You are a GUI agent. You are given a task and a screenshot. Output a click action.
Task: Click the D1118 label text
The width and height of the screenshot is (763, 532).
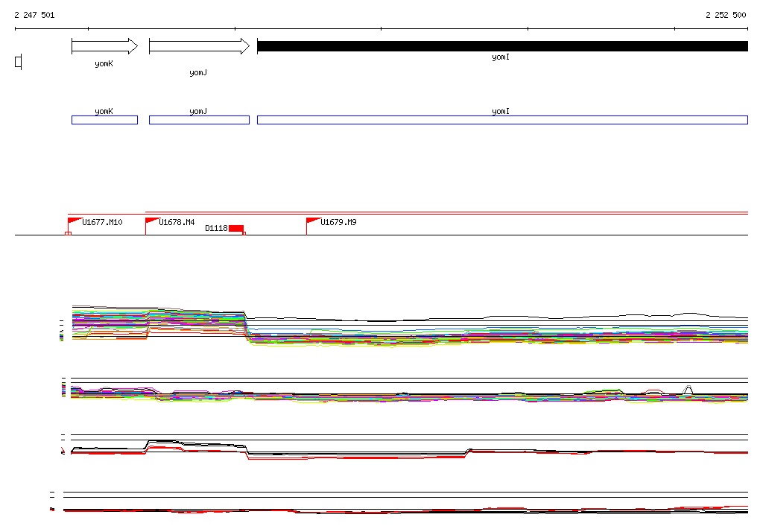tap(216, 228)
